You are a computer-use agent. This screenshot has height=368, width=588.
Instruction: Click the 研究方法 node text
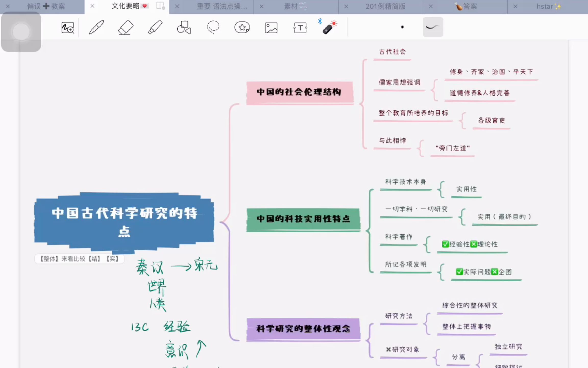click(x=399, y=316)
